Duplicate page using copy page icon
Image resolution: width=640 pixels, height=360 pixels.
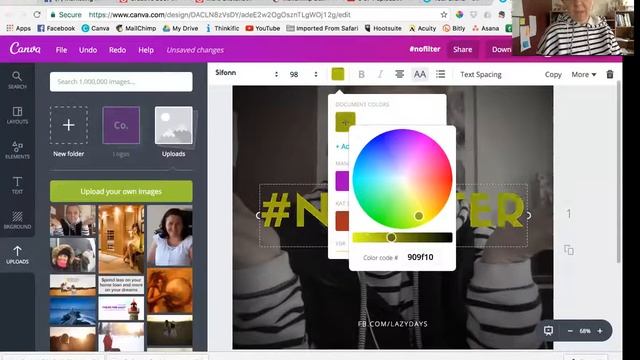click(569, 249)
